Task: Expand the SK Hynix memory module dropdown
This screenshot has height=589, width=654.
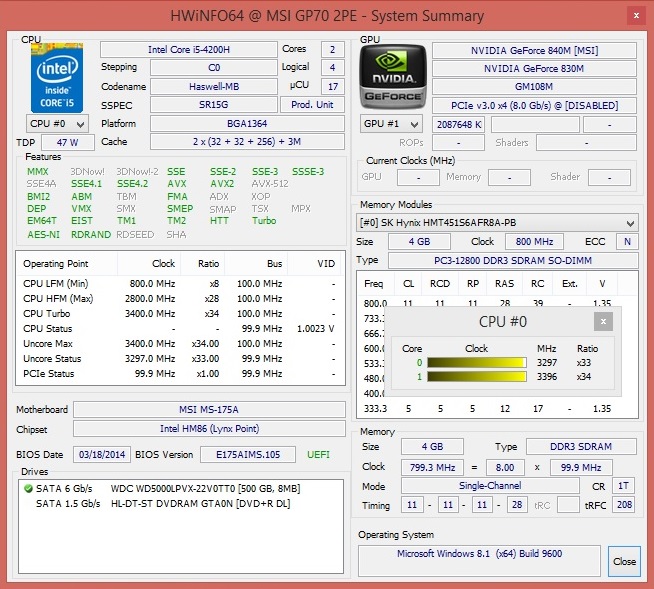Action: coord(497,223)
